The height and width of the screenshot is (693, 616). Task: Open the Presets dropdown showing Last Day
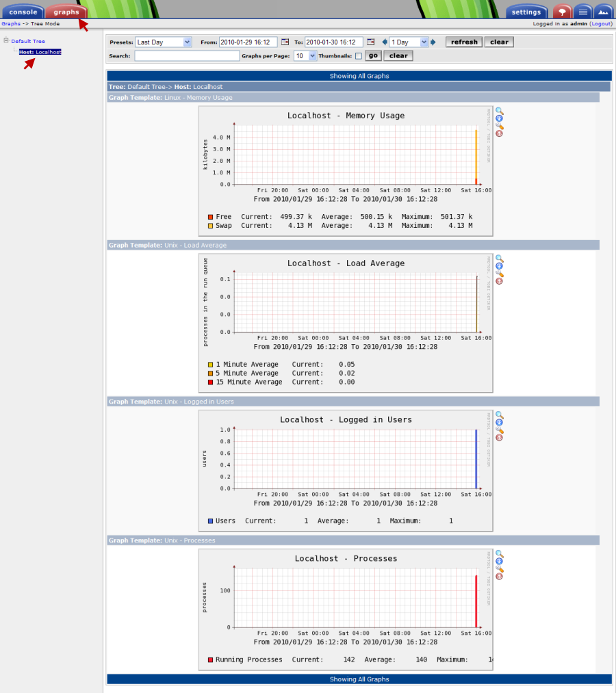[163, 42]
